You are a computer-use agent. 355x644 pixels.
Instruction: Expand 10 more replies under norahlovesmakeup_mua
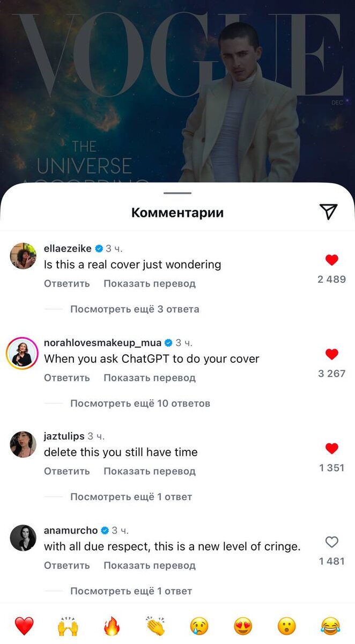click(140, 403)
